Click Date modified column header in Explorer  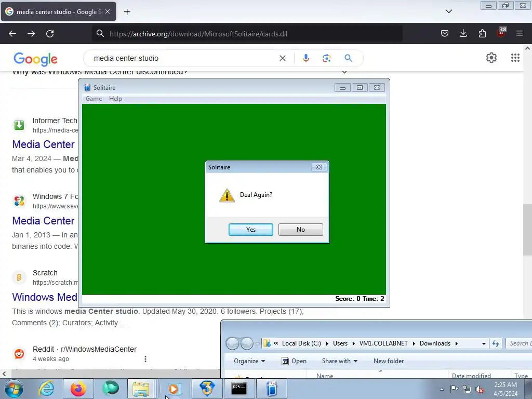click(471, 376)
